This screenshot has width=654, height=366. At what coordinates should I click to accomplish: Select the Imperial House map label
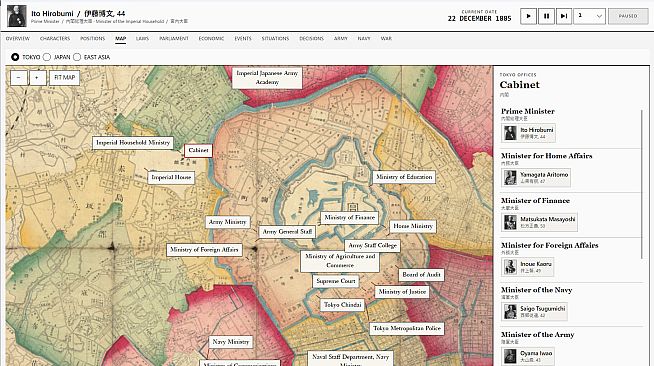coord(171,177)
